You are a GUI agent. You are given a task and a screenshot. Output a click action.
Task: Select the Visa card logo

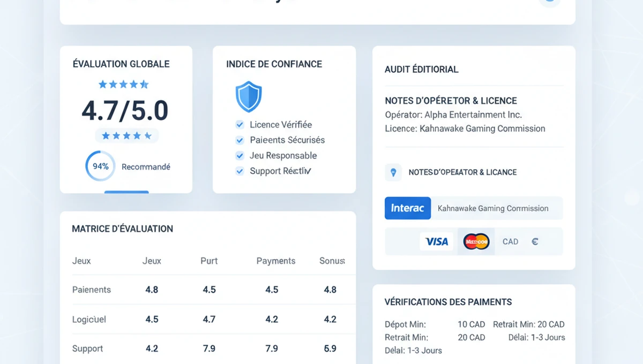coord(436,241)
